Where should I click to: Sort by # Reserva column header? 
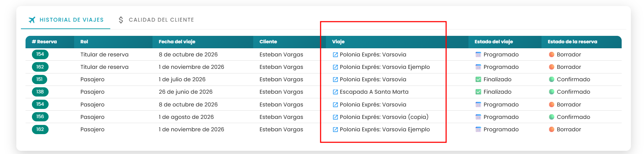coord(44,42)
